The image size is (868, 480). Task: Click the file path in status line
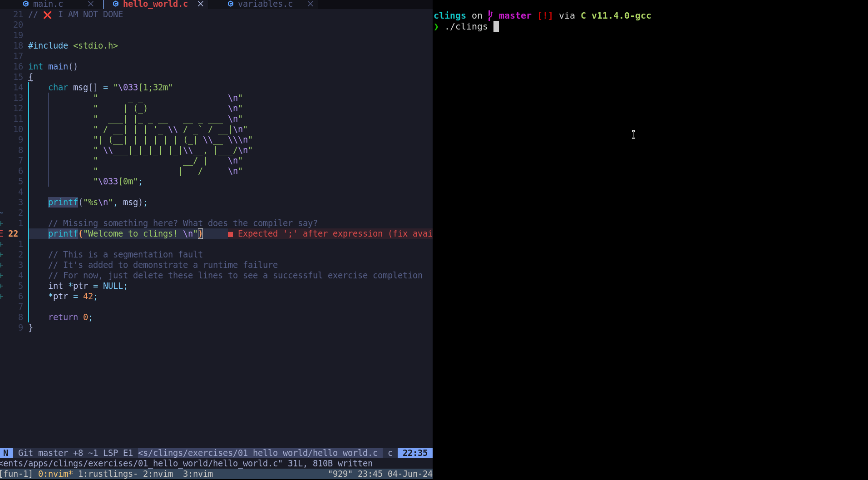pos(258,453)
